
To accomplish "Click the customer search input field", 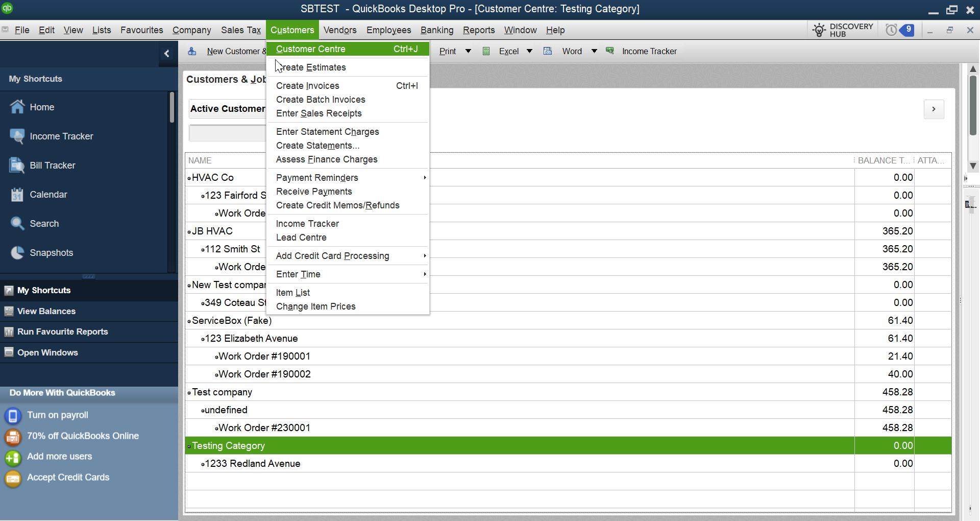I will (228, 133).
